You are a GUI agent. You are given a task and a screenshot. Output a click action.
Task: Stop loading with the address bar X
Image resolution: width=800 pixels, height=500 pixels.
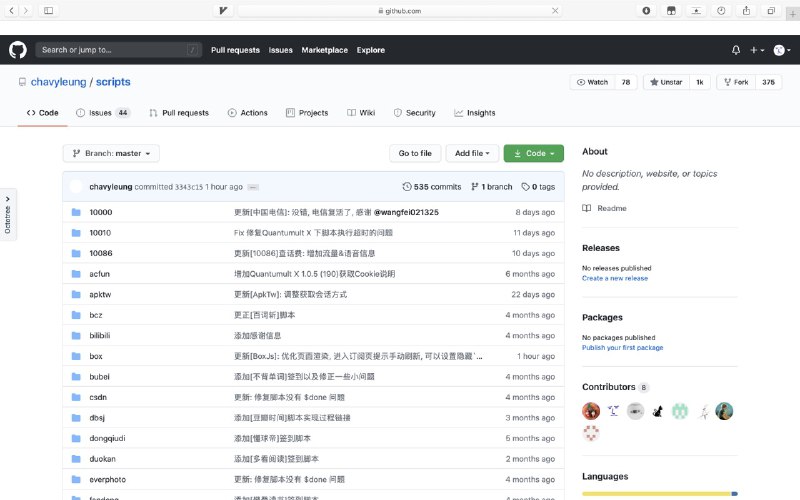coord(555,11)
